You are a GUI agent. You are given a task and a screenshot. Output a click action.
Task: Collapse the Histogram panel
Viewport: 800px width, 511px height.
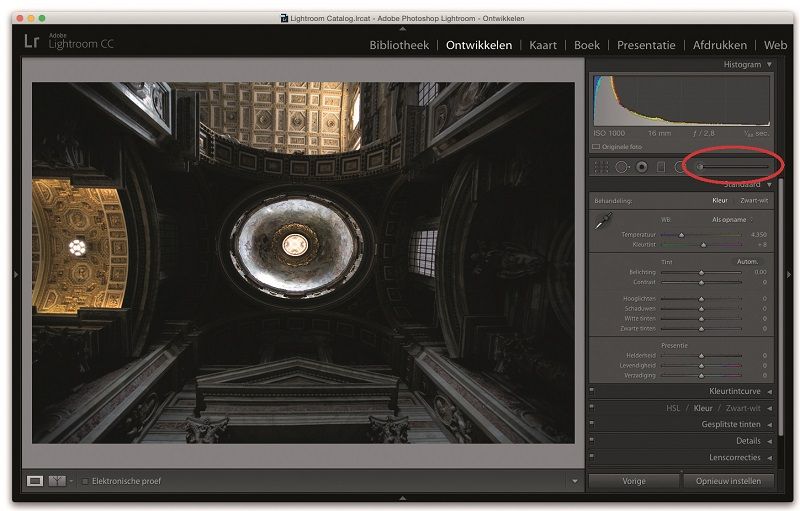768,65
